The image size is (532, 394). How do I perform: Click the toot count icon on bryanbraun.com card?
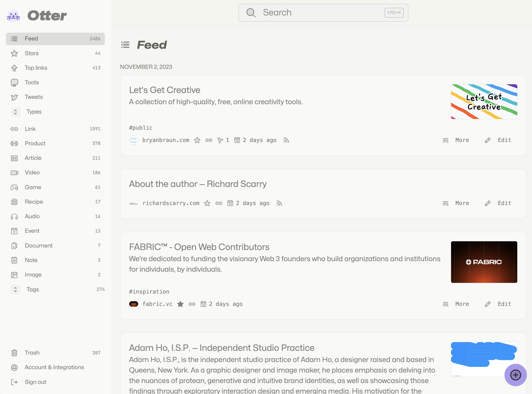point(220,140)
